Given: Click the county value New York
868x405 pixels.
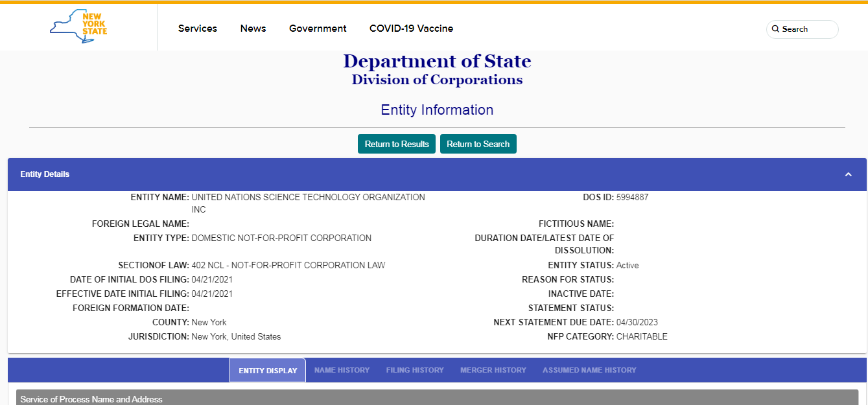Looking at the screenshot, I should [x=209, y=322].
